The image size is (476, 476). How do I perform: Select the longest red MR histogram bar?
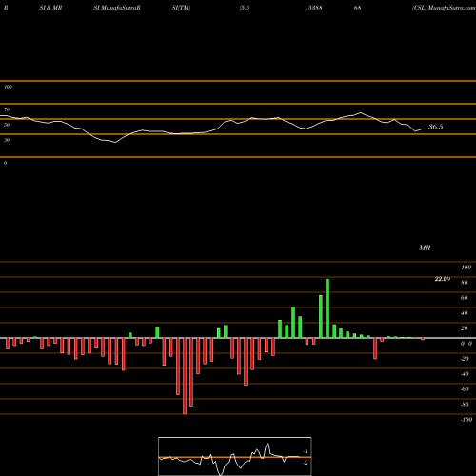coord(185,376)
